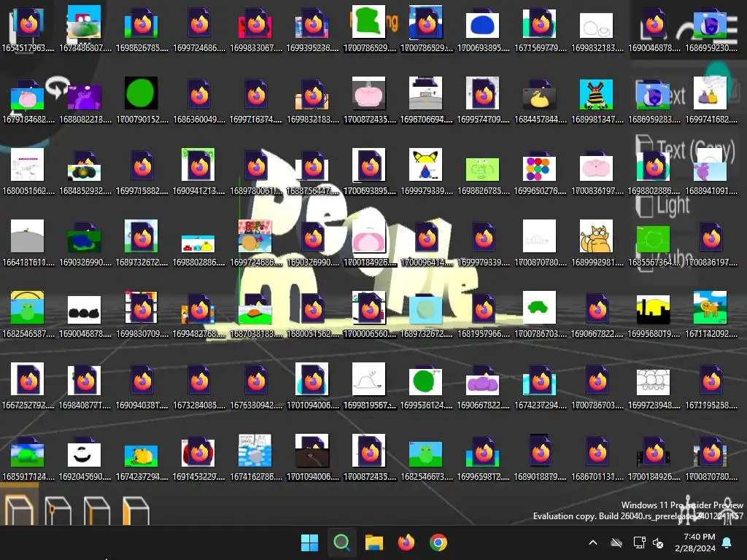Select desktop file 1654517963
This screenshot has width=747, height=560.
[28, 28]
